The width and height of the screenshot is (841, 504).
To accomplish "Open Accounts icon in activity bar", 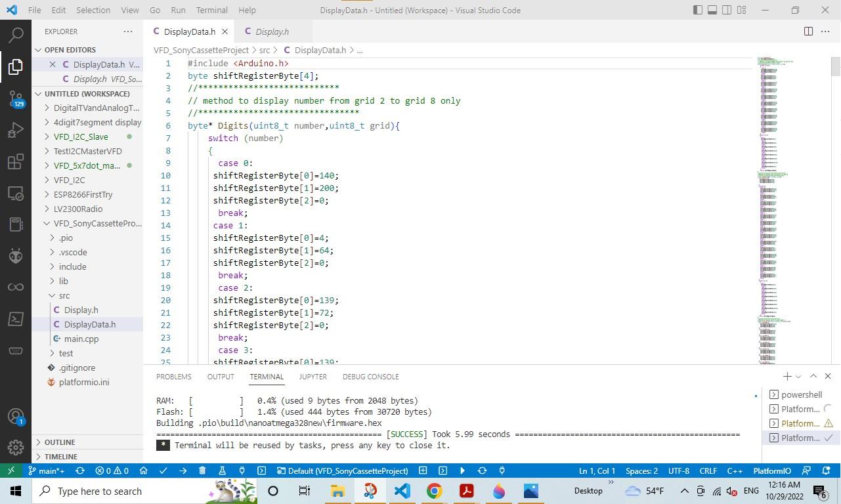I will (16, 416).
